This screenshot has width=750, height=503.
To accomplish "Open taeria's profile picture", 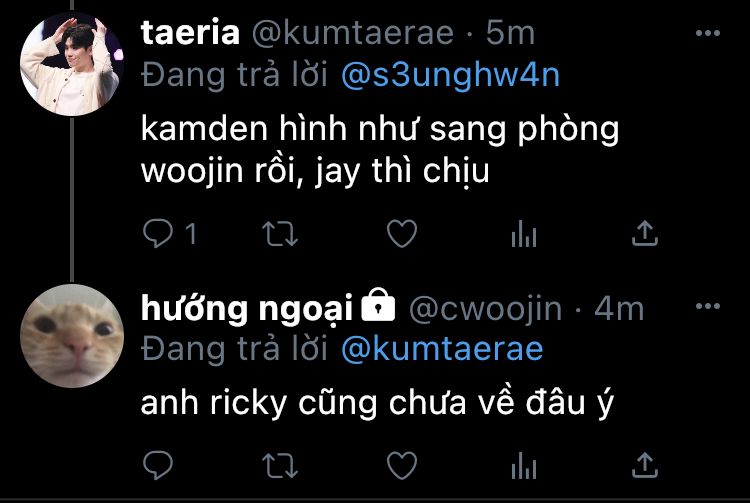I will (72, 64).
